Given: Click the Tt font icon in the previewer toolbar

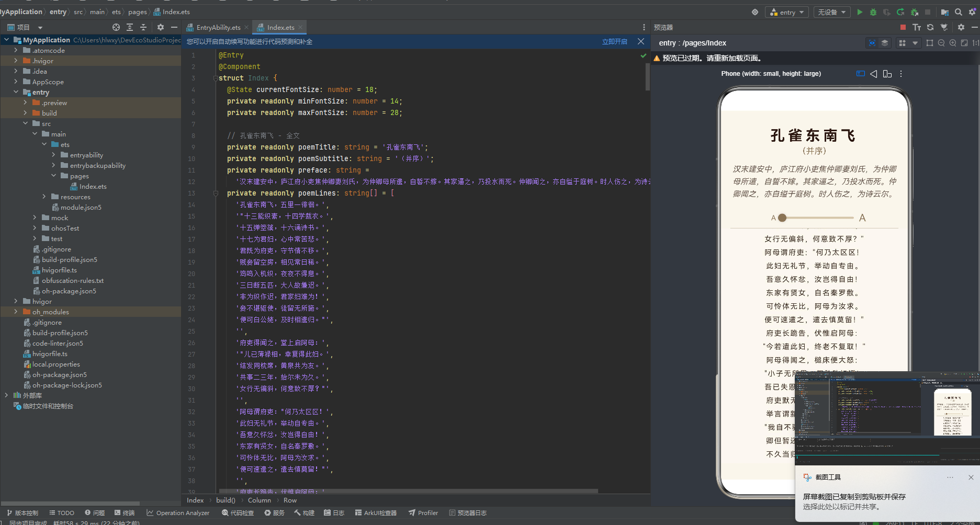Looking at the screenshot, I should click(x=917, y=27).
